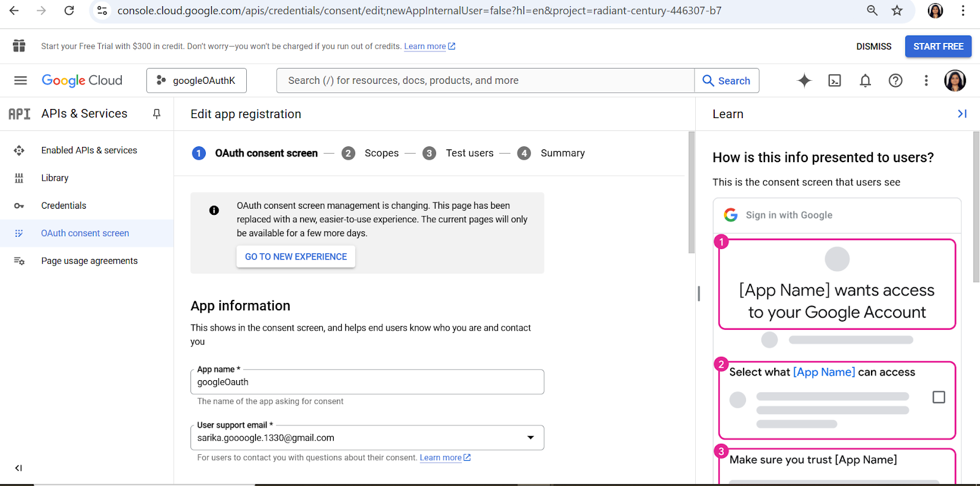Click the Learn panel scrollbar
The width and height of the screenshot is (980, 486).
point(976,207)
